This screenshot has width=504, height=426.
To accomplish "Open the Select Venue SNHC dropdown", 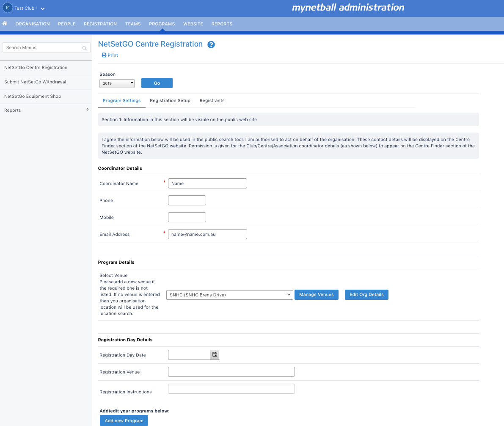I will [x=229, y=295].
